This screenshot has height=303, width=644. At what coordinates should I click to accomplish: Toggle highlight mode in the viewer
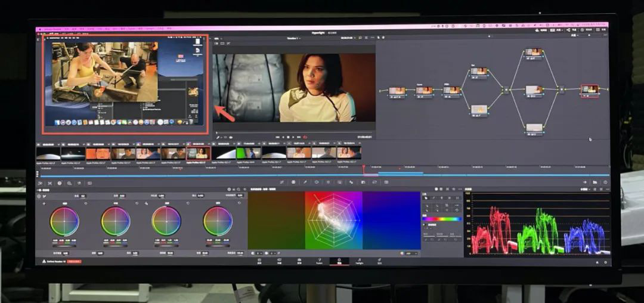point(228,43)
